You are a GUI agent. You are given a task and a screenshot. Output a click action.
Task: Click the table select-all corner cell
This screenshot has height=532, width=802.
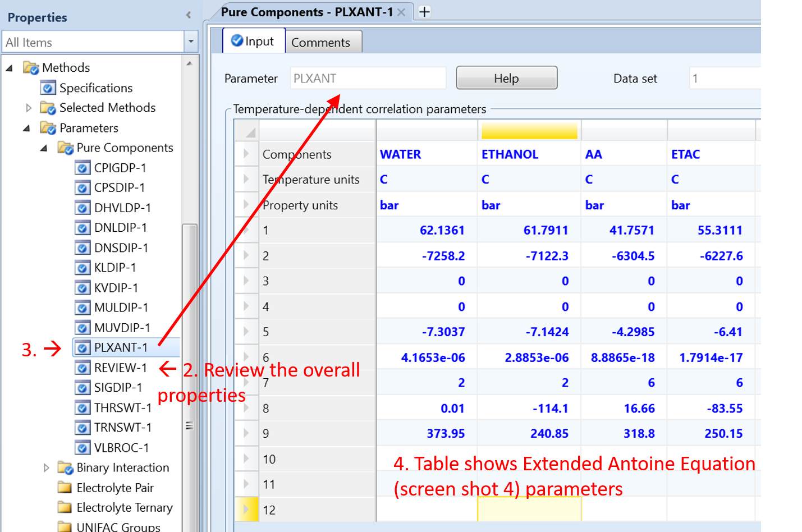246,130
